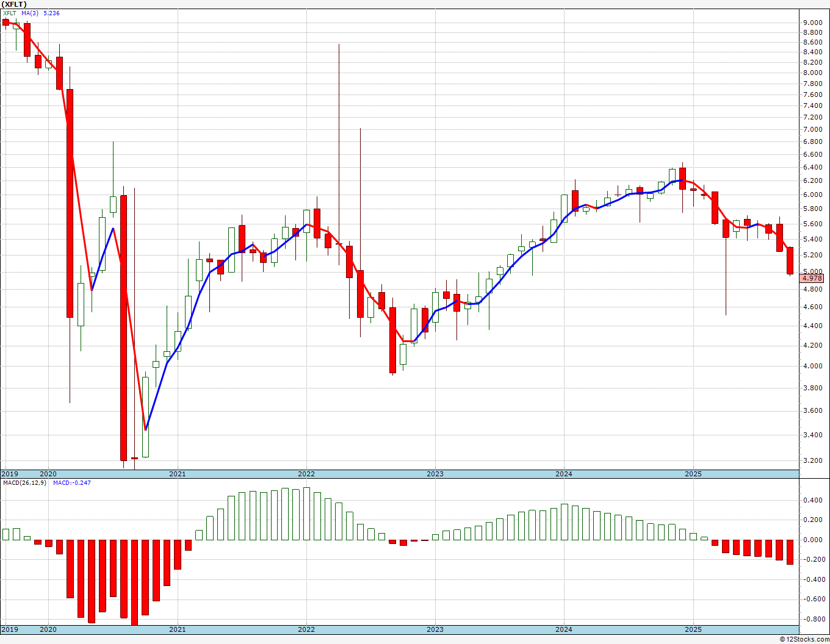Click the 4.400 price axis label
The width and height of the screenshot is (830, 644).
[x=812, y=326]
